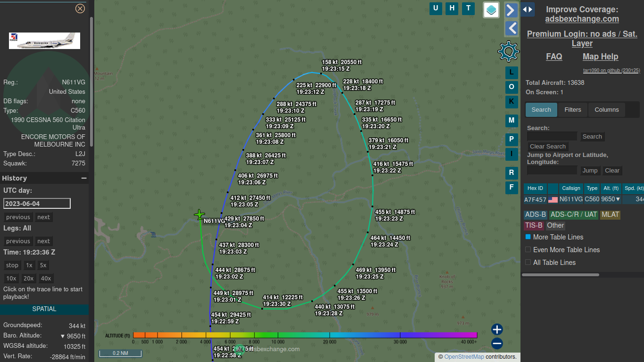
Task: Click the US flag in aircraft row
Action: [553, 200]
